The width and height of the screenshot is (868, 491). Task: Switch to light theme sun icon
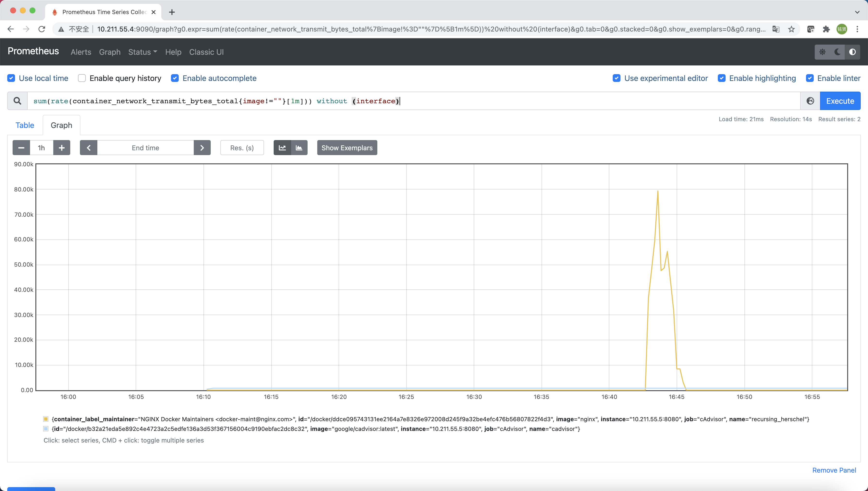(822, 52)
